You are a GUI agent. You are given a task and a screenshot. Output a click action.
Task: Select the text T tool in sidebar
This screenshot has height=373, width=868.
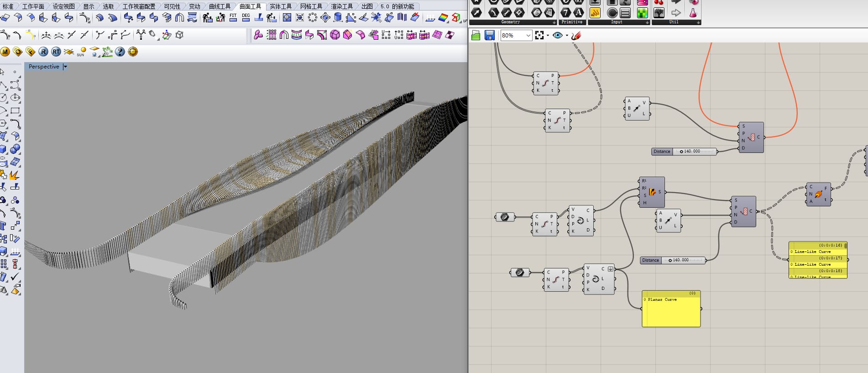(x=3, y=226)
